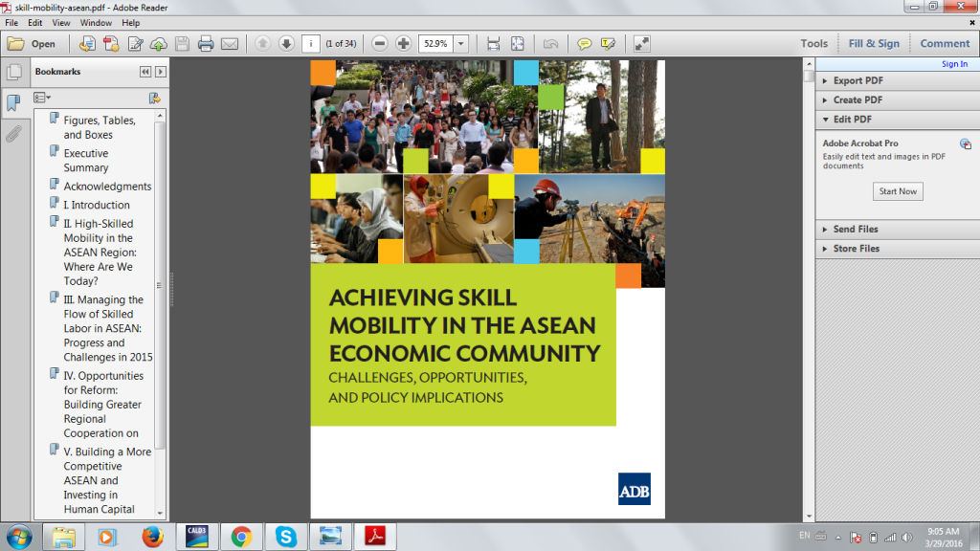Click the Save floppy disk icon
The height and width of the screenshot is (551, 980).
pyautogui.click(x=182, y=44)
